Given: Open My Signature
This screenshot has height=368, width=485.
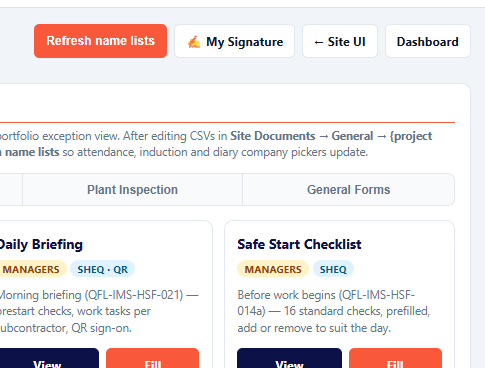Looking at the screenshot, I should tap(235, 41).
